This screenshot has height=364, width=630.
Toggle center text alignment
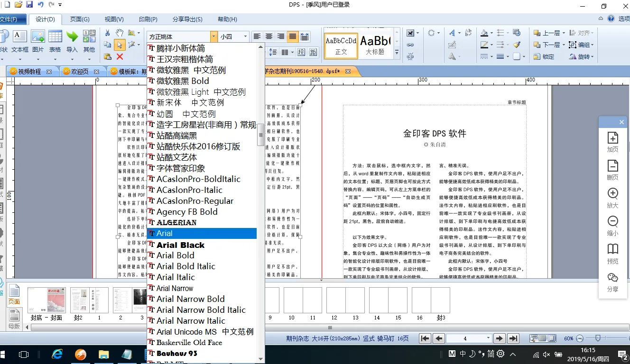coord(269,36)
